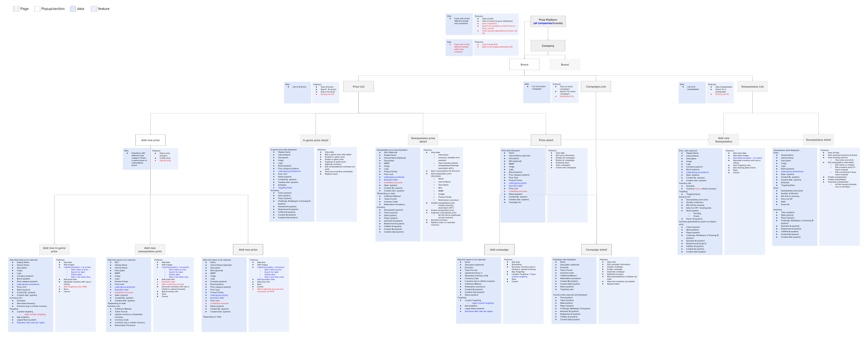Click 'Click on brand to go to dashboard'
This screenshot has width=868, height=337.
(497, 21)
